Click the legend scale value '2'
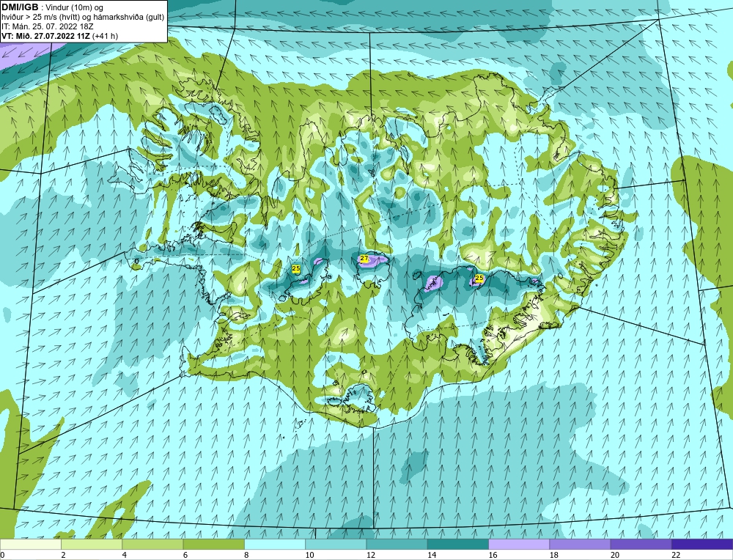Image resolution: width=733 pixels, height=560 pixels. 63,555
